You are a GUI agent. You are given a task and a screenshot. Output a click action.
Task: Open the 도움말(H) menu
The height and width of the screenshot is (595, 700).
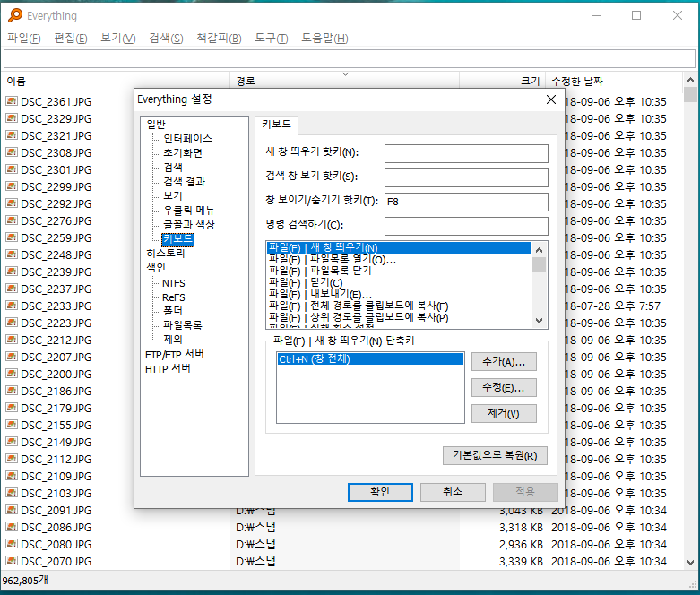pyautogui.click(x=324, y=38)
